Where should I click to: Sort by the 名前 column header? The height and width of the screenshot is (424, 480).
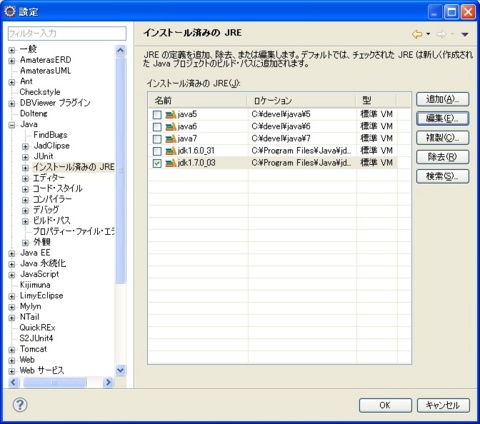pos(197,100)
